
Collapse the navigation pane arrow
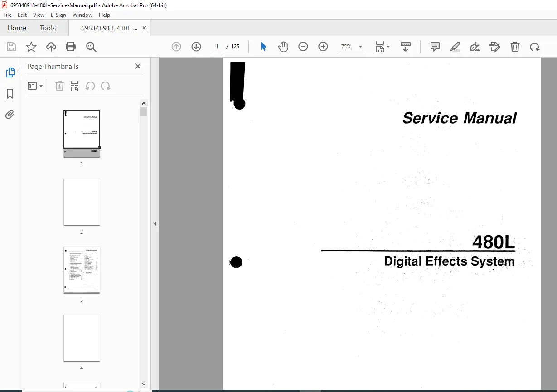point(155,223)
